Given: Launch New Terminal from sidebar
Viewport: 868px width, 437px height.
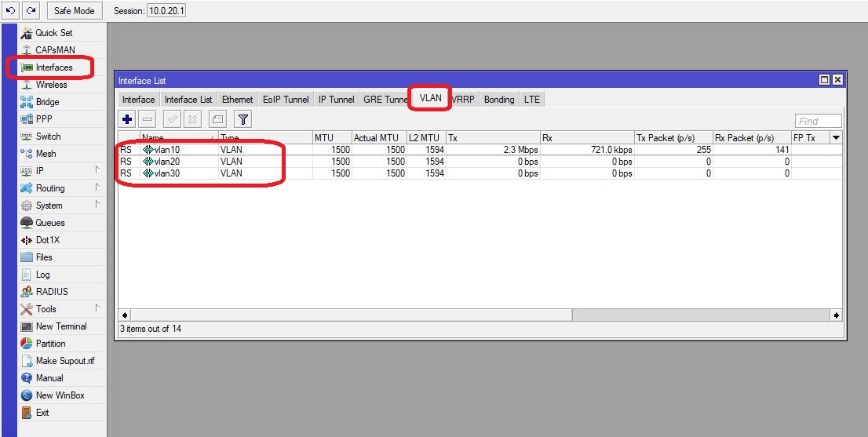Looking at the screenshot, I should 60,326.
